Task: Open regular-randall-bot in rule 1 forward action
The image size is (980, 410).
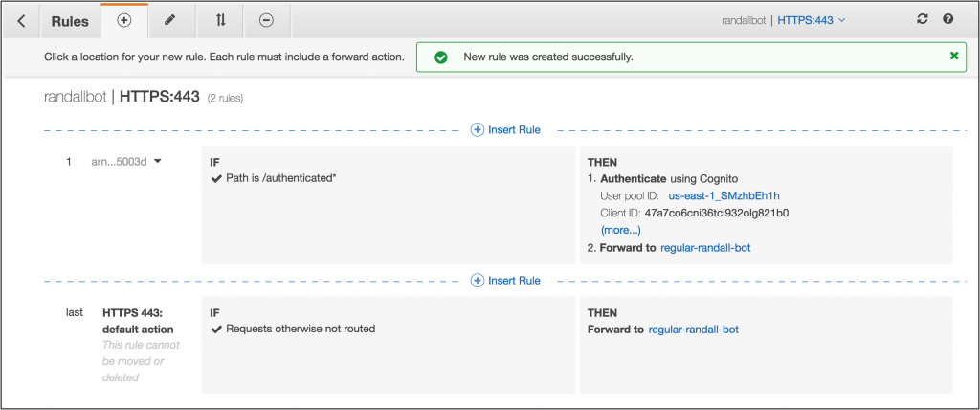Action: click(705, 248)
